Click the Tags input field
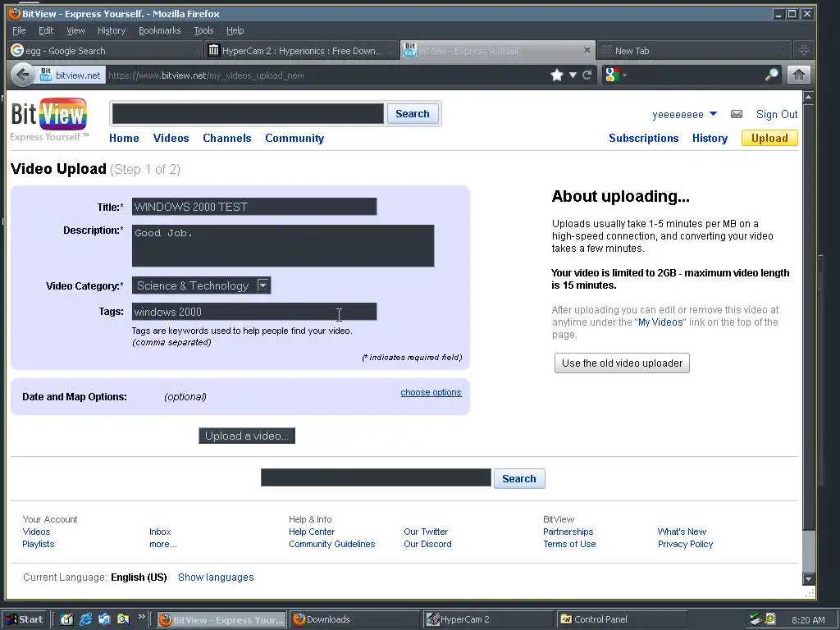 point(254,312)
